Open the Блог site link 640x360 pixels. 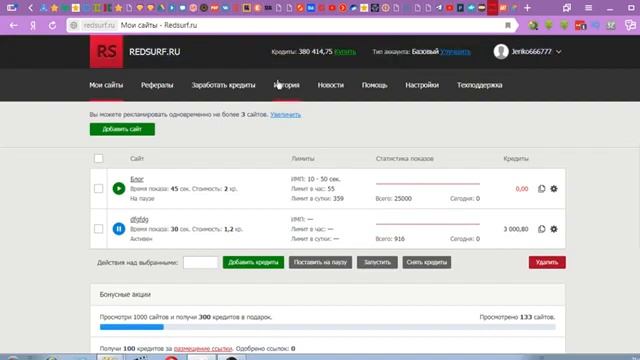point(137,179)
